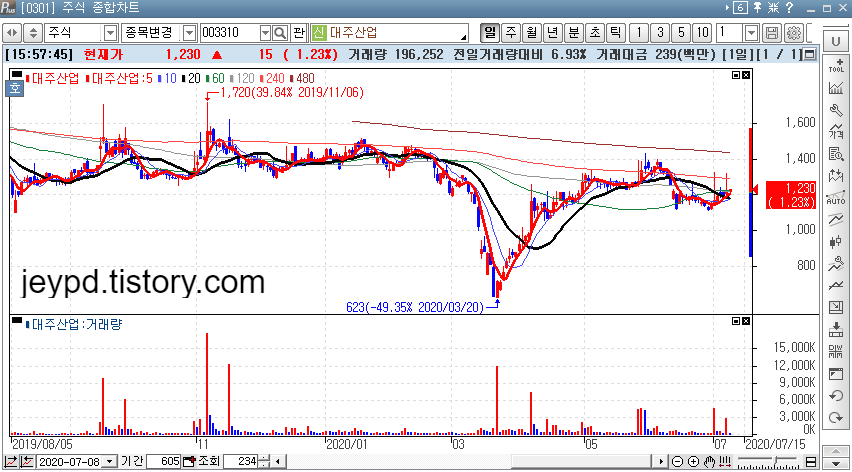The image size is (852, 472).
Task: Click the undo arrow icon in sidebar
Action: (x=836, y=395)
